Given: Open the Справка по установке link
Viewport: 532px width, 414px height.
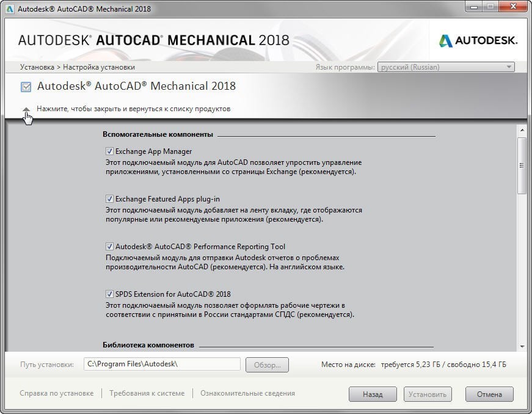Looking at the screenshot, I should coord(56,393).
